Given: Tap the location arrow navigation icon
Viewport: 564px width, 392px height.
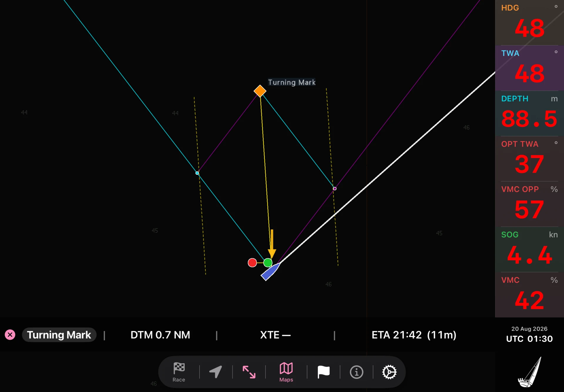Looking at the screenshot, I should pos(216,372).
